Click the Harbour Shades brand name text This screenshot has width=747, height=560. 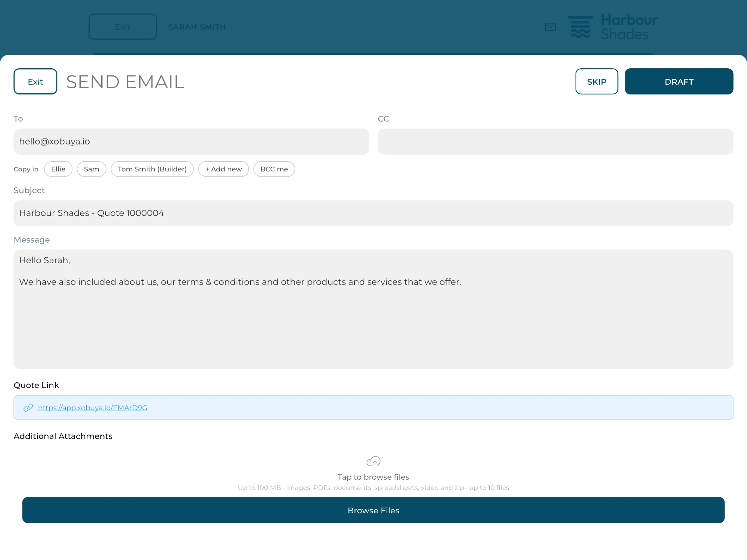629,27
